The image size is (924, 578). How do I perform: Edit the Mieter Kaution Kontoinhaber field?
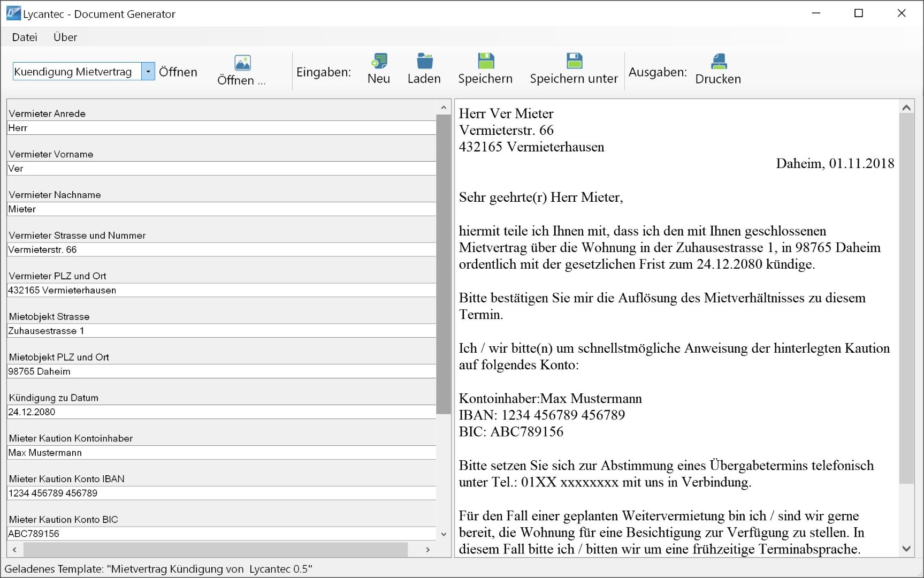[222, 453]
